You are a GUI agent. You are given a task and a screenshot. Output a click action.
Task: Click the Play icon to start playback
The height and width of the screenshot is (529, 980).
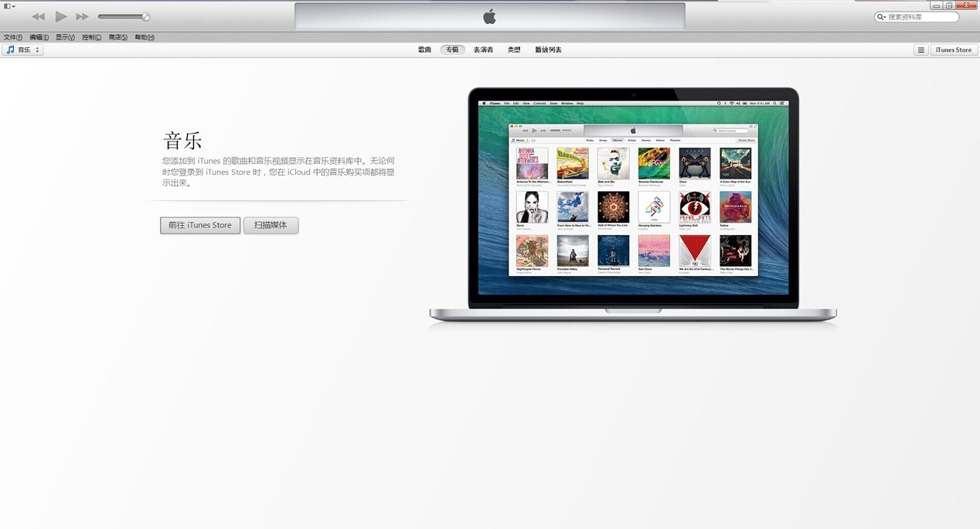[60, 15]
